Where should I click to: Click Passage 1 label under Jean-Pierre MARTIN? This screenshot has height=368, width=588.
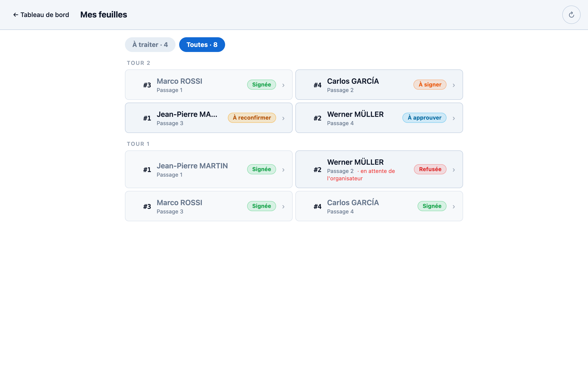coord(169,175)
